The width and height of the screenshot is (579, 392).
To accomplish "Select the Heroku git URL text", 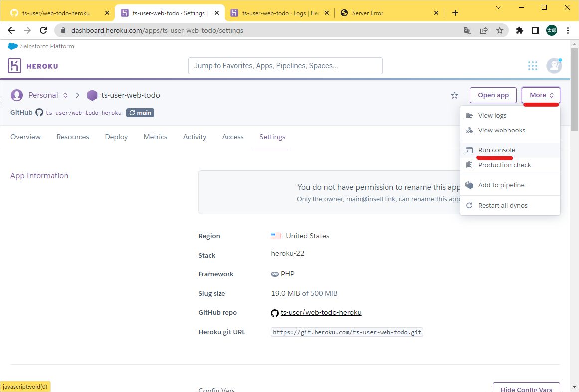I will (x=347, y=332).
